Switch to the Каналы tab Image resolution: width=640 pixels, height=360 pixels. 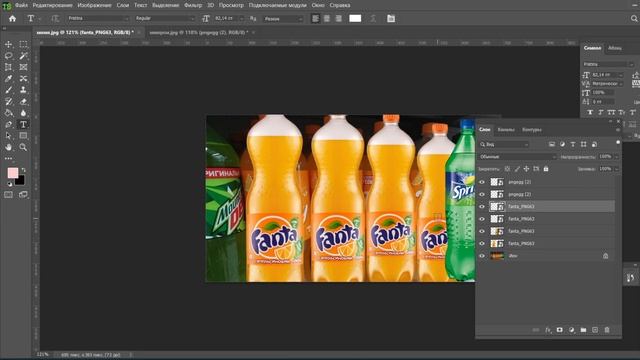point(506,129)
